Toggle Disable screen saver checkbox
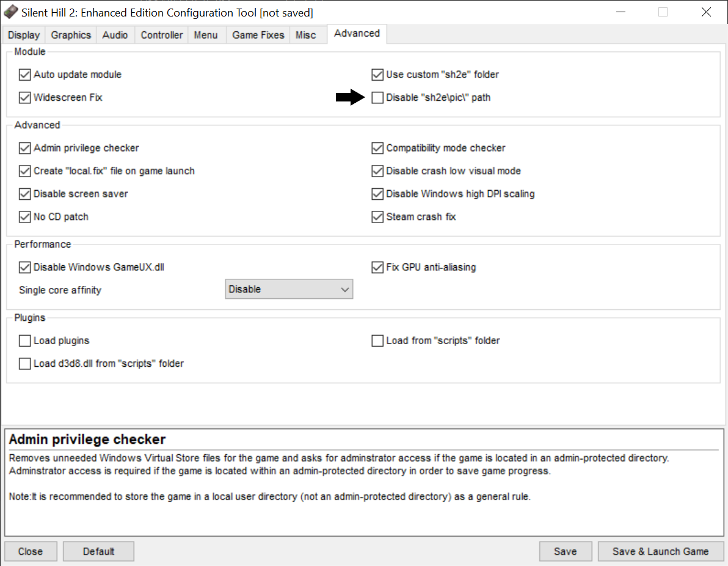The height and width of the screenshot is (566, 728). click(x=24, y=194)
